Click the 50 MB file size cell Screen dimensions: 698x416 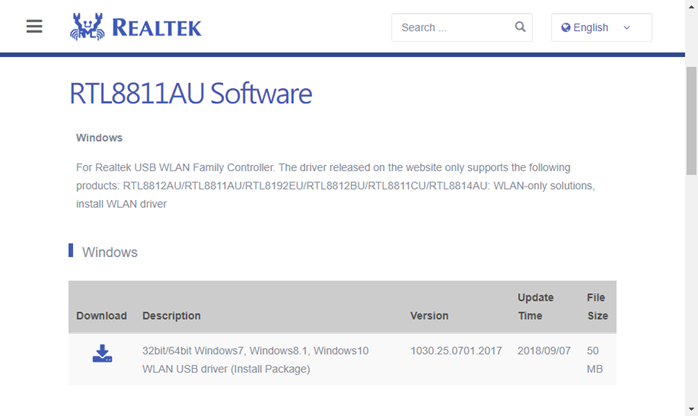[595, 360]
